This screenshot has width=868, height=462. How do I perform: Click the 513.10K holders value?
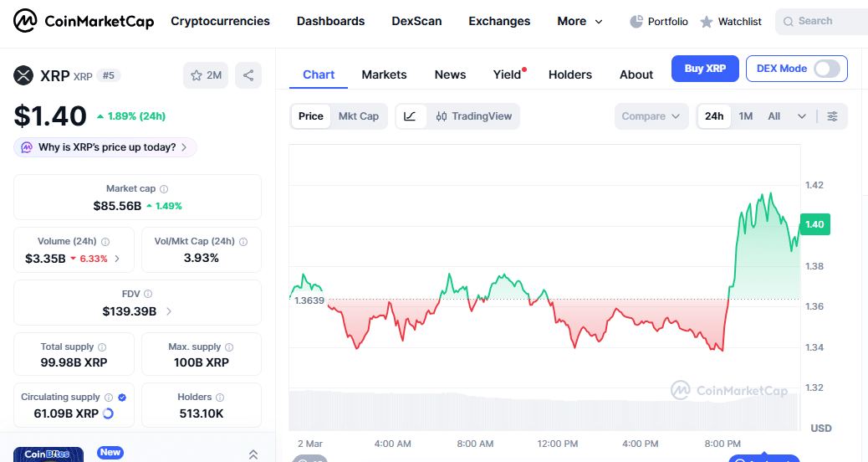click(x=202, y=413)
